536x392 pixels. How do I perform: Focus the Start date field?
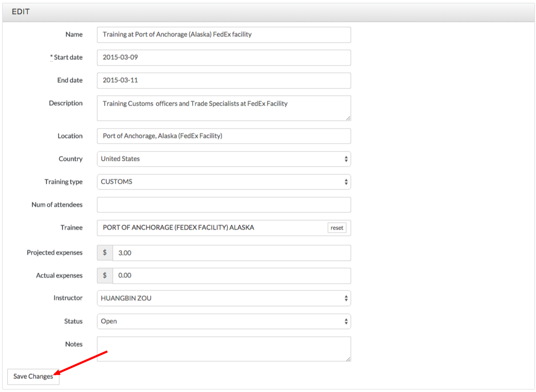point(223,57)
